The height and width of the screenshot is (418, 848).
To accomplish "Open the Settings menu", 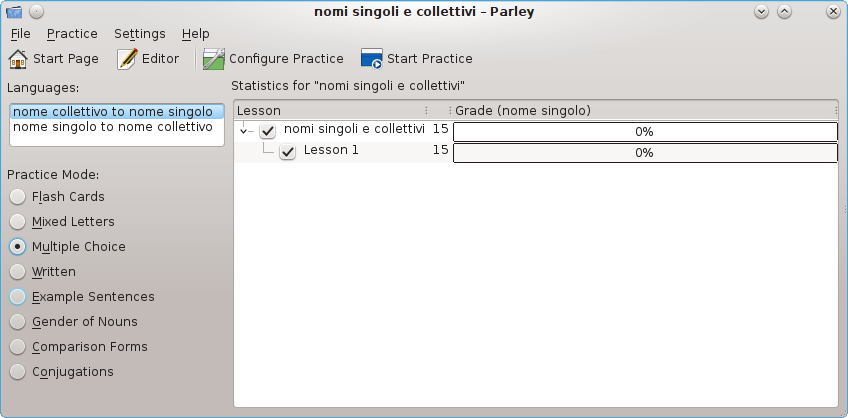I will pyautogui.click(x=139, y=34).
